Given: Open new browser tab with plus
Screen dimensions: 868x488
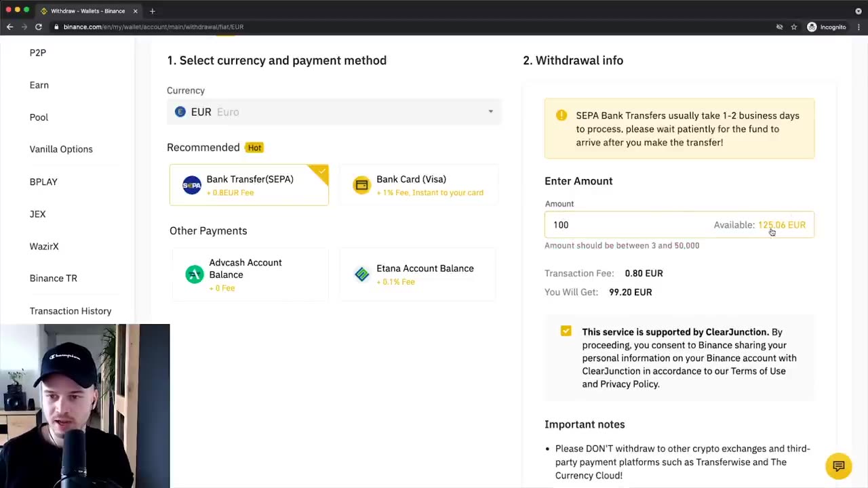Looking at the screenshot, I should point(152,11).
